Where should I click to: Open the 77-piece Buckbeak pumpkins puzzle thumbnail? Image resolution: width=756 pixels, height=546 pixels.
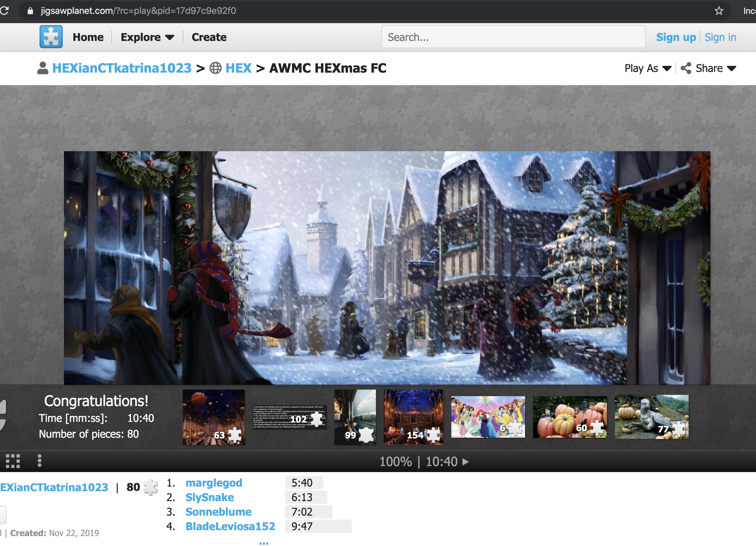(x=651, y=417)
